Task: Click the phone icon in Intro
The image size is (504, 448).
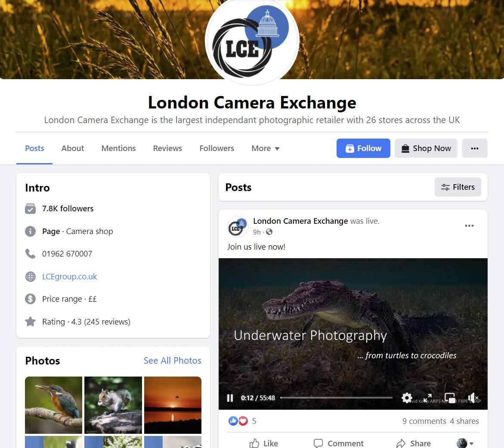Action: [x=30, y=253]
